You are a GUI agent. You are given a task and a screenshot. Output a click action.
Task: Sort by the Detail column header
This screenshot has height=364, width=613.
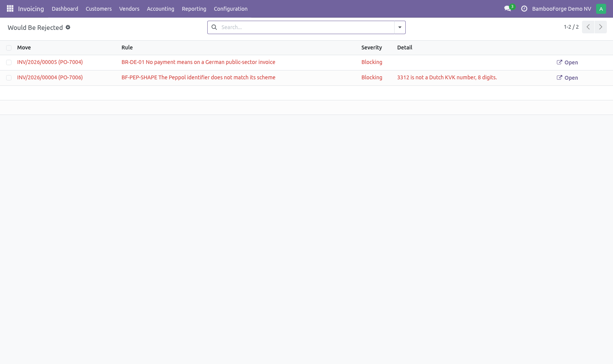click(405, 48)
